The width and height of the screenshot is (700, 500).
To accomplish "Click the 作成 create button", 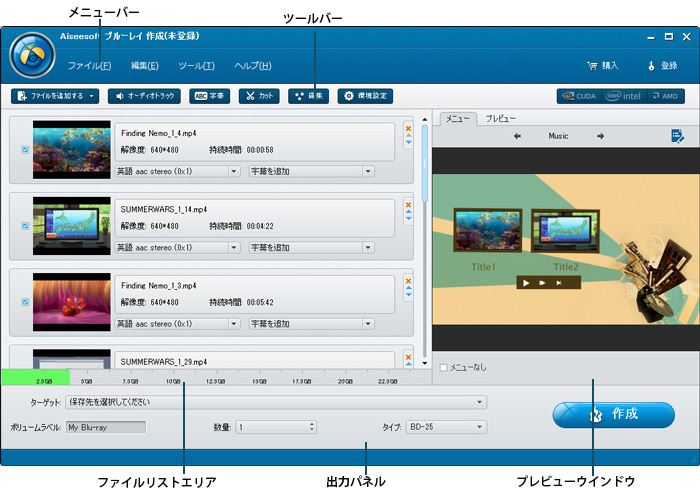I will [612, 414].
